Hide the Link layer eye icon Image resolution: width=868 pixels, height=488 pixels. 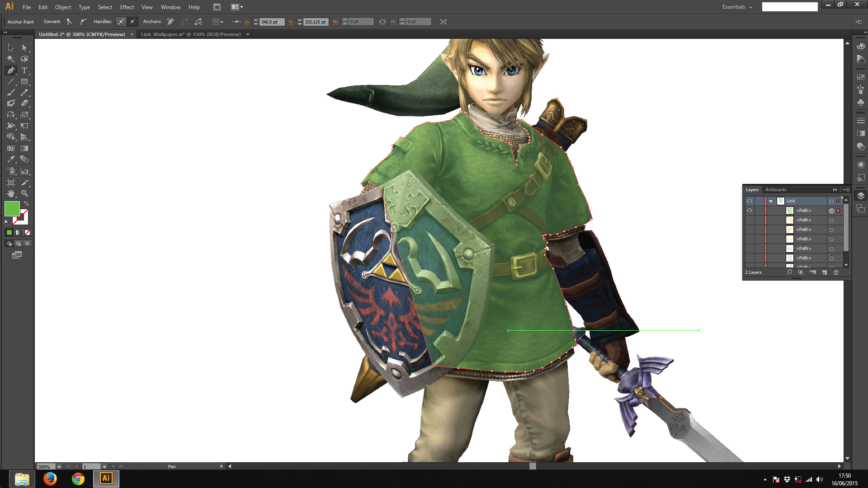pyautogui.click(x=750, y=201)
